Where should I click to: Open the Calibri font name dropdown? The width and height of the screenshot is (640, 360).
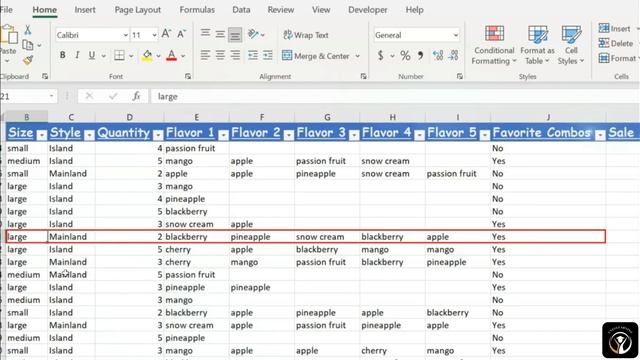tap(125, 35)
